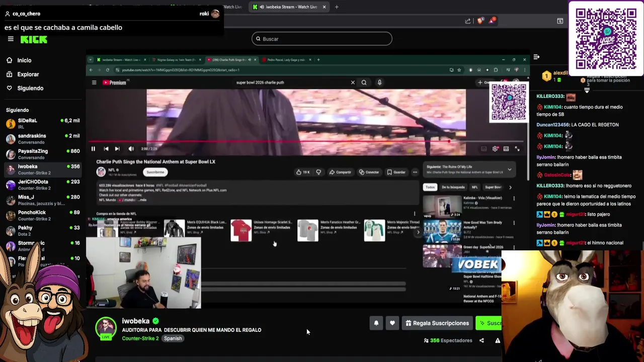This screenshot has height=362, width=644.
Task: Click the NFL channel avatar
Action: (101, 172)
